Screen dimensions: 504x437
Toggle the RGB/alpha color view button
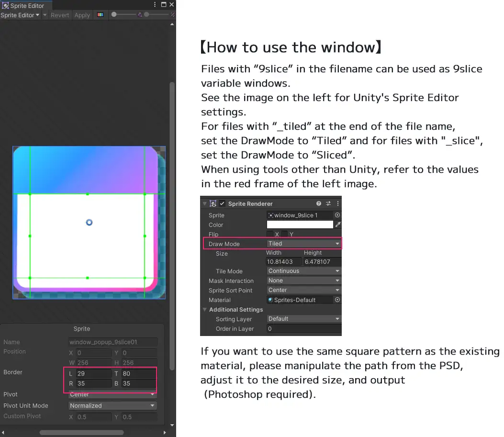pos(100,15)
